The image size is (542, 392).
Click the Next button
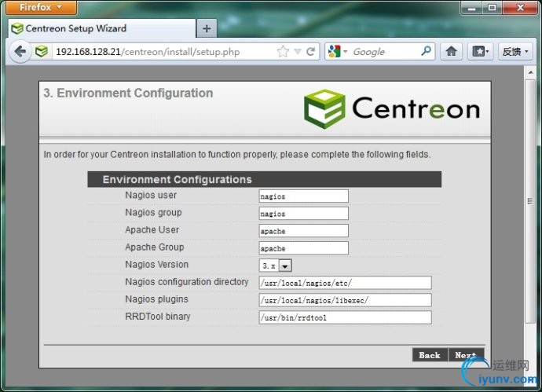tap(466, 355)
